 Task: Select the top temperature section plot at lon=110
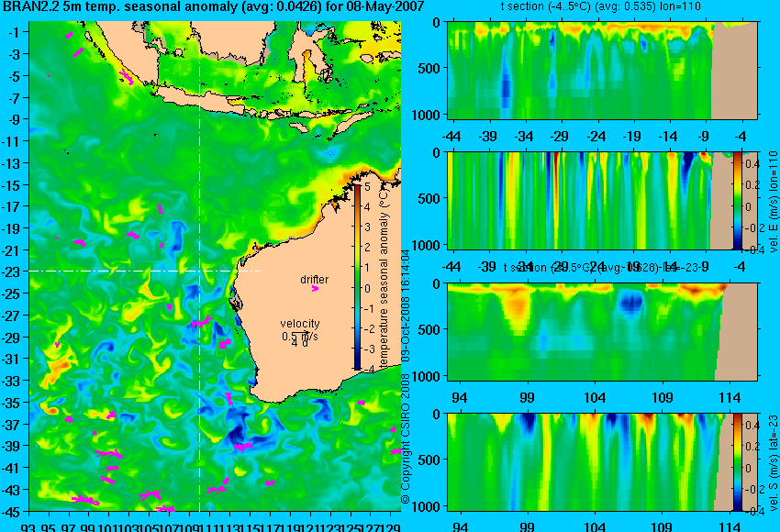click(603, 71)
